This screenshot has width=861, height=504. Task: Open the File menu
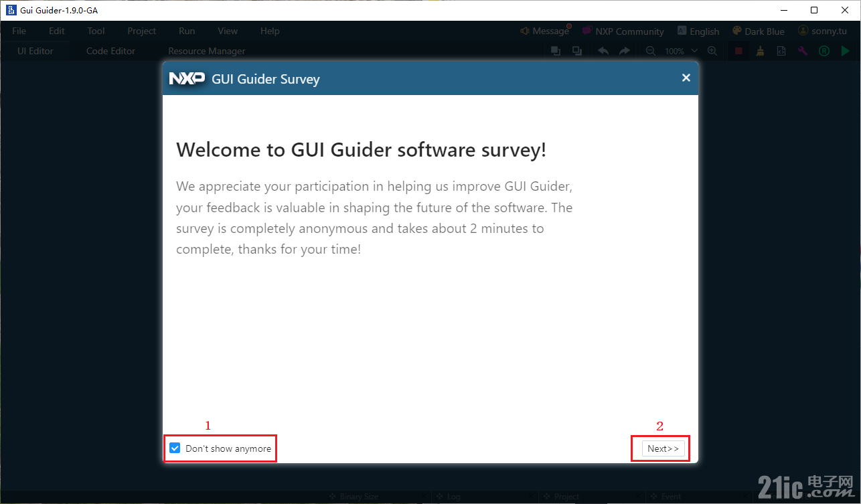click(x=19, y=31)
